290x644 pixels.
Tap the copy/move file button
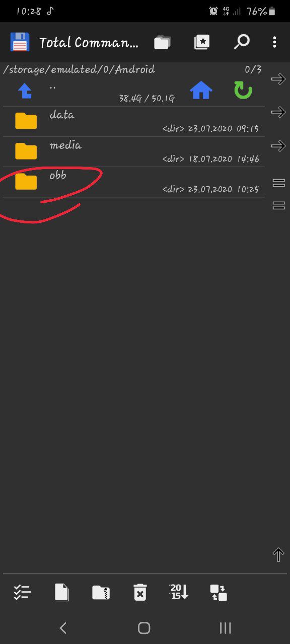tap(61, 592)
